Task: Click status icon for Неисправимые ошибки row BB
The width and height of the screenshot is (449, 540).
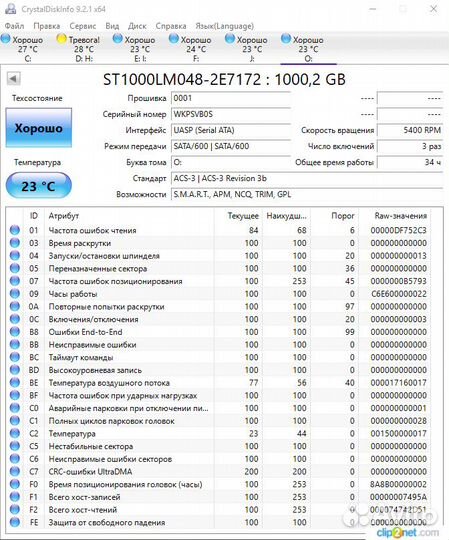Action: (14, 344)
